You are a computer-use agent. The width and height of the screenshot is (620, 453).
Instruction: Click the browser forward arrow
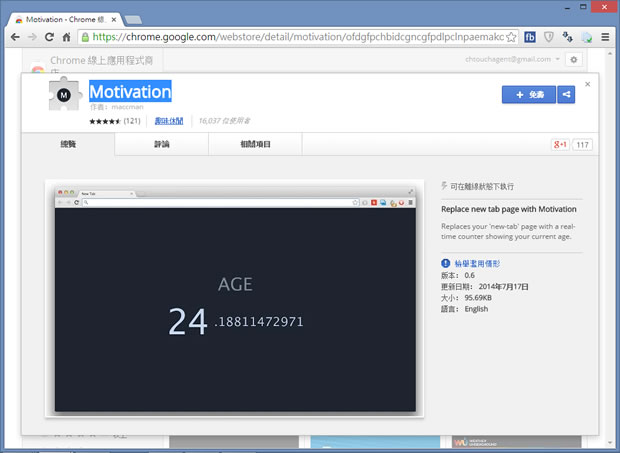pos(32,37)
